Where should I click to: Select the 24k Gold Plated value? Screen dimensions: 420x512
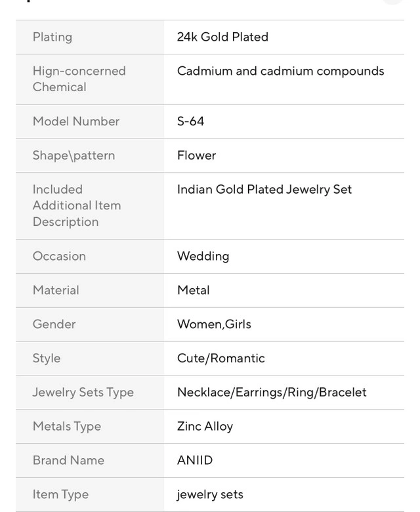coord(222,37)
